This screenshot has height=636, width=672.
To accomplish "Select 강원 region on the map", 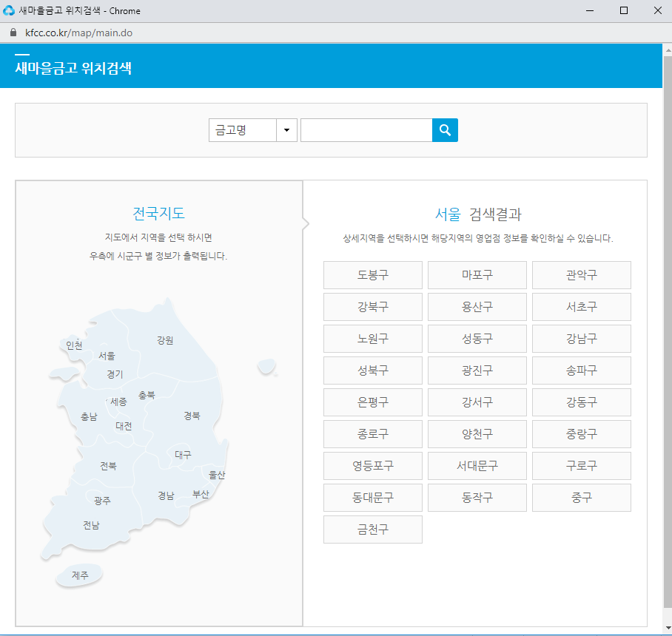I will click(165, 340).
